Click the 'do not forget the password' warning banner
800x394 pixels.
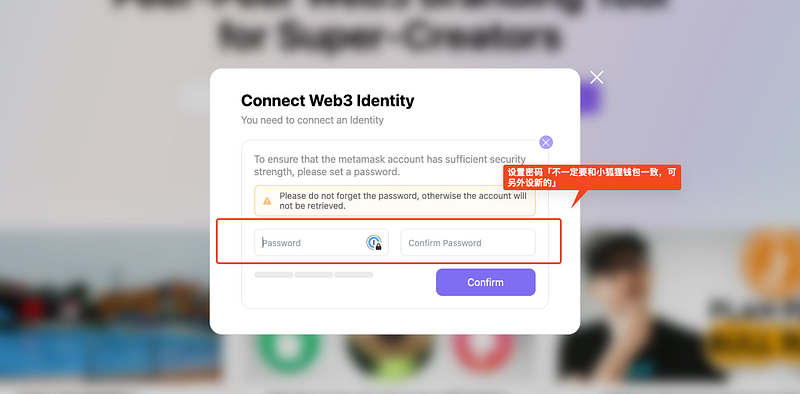point(395,201)
